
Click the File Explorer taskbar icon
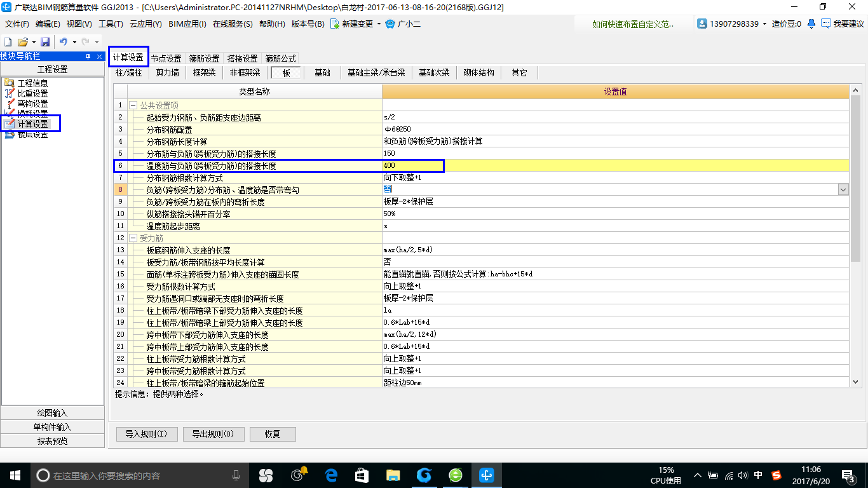pos(393,475)
